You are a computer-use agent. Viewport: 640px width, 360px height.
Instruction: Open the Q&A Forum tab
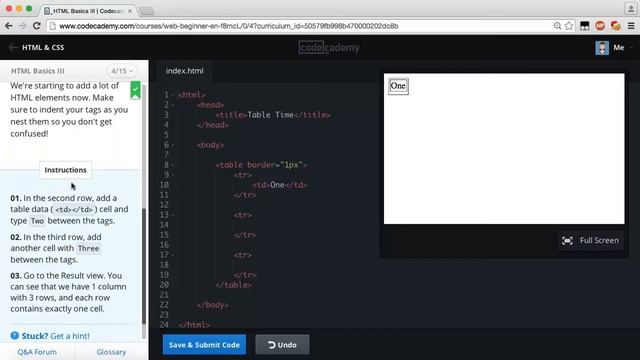click(37, 352)
